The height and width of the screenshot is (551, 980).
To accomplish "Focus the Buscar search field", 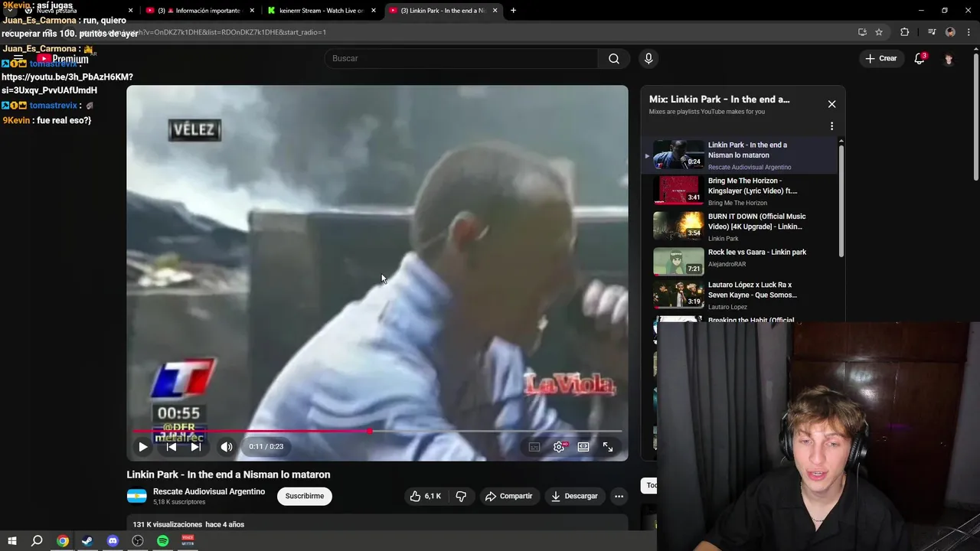I will [x=461, y=59].
